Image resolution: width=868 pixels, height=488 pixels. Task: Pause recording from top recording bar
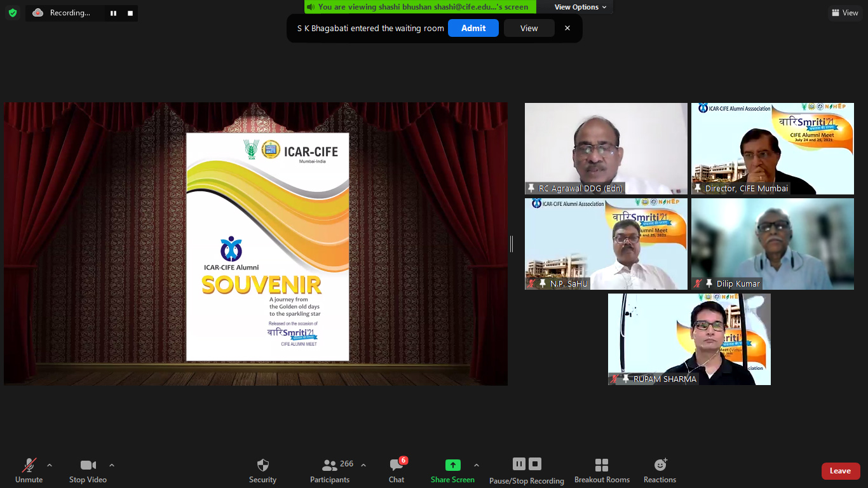pos(113,13)
